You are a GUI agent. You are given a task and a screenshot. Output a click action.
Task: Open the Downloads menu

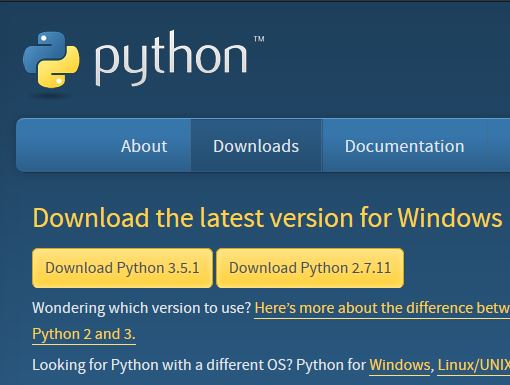coord(256,146)
